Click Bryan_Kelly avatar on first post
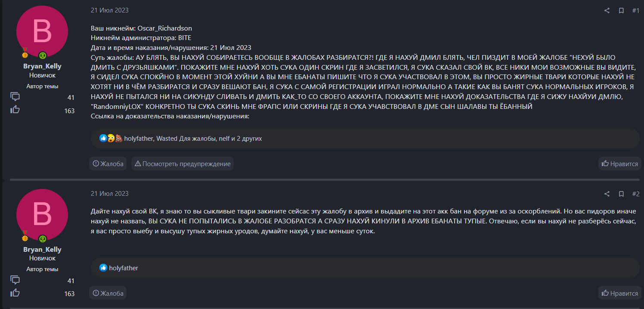644x309 pixels. [42, 32]
